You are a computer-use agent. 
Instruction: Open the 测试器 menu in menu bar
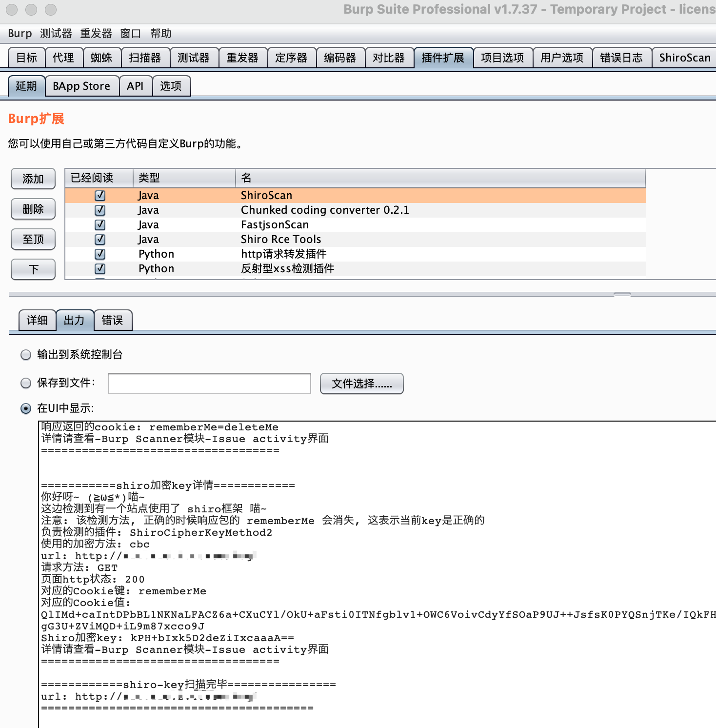(56, 34)
